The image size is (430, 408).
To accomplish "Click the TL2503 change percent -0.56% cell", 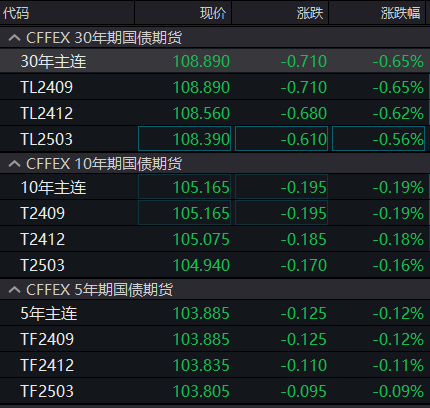I will pyautogui.click(x=378, y=139).
